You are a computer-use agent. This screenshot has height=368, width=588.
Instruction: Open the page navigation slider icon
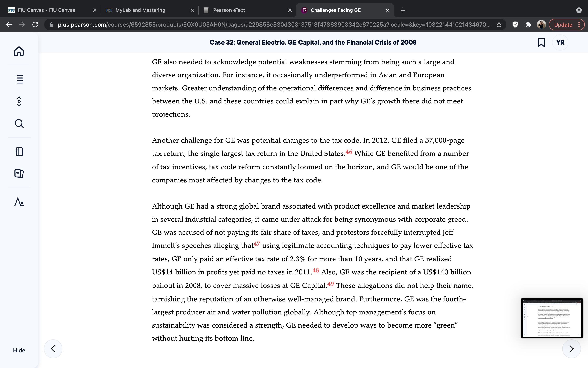19,101
